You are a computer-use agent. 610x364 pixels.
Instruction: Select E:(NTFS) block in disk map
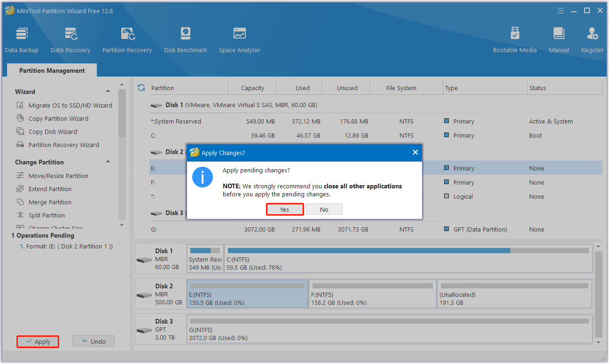point(247,294)
